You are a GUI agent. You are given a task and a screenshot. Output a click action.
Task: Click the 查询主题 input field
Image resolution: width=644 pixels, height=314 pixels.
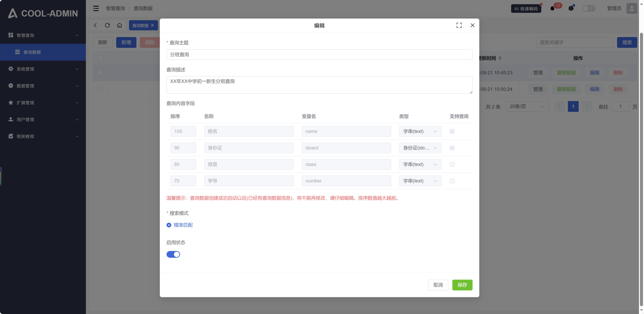pyautogui.click(x=319, y=55)
